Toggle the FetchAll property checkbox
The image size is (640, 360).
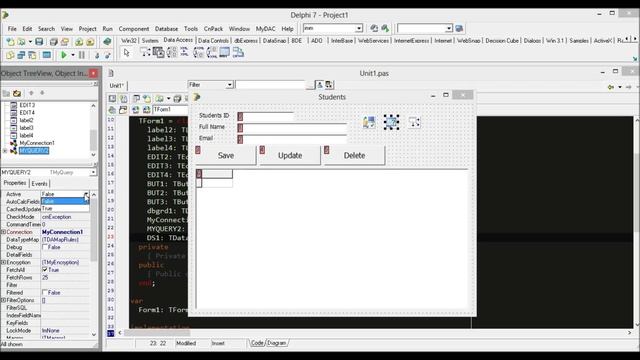[x=45, y=270]
